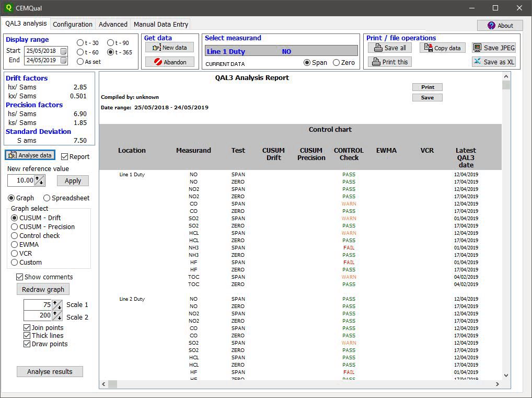This screenshot has width=532, height=398.
Task: Open the End date calendar picker
Action: click(x=64, y=61)
